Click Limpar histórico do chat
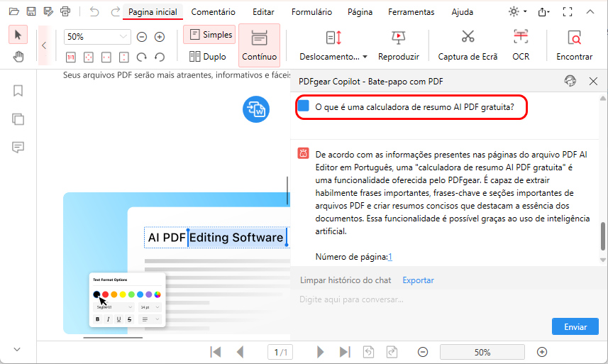The width and height of the screenshot is (608, 364). [346, 280]
